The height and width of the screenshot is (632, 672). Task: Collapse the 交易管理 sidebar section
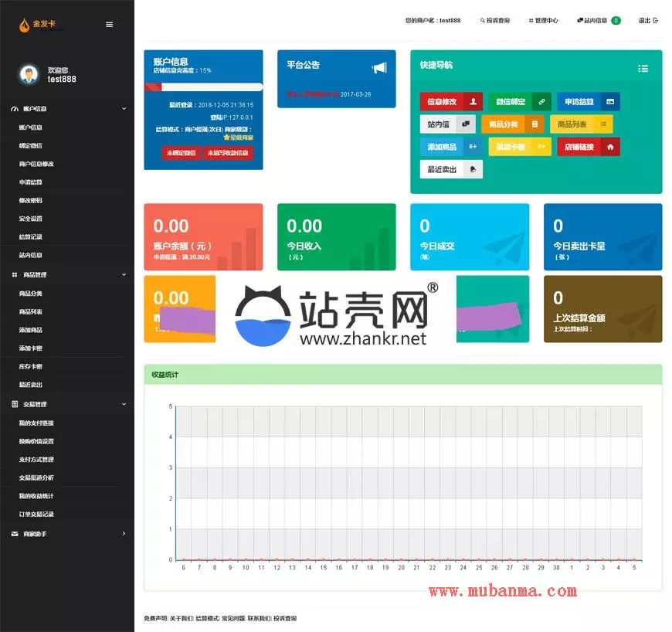[x=124, y=404]
